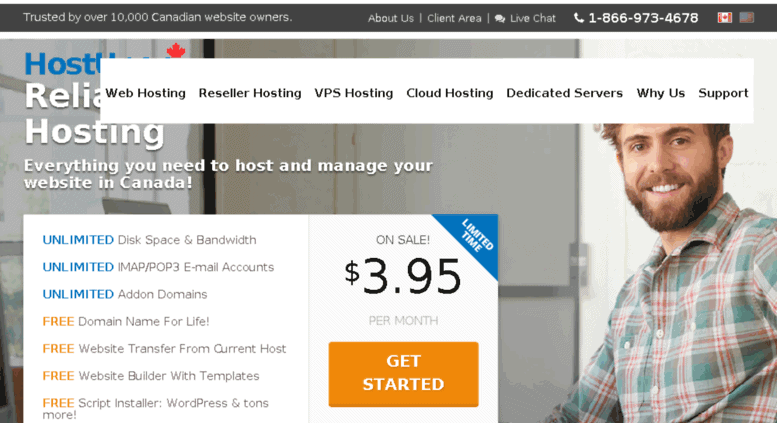The width and height of the screenshot is (777, 423).
Task: Select the US flag icon
Action: (x=746, y=18)
